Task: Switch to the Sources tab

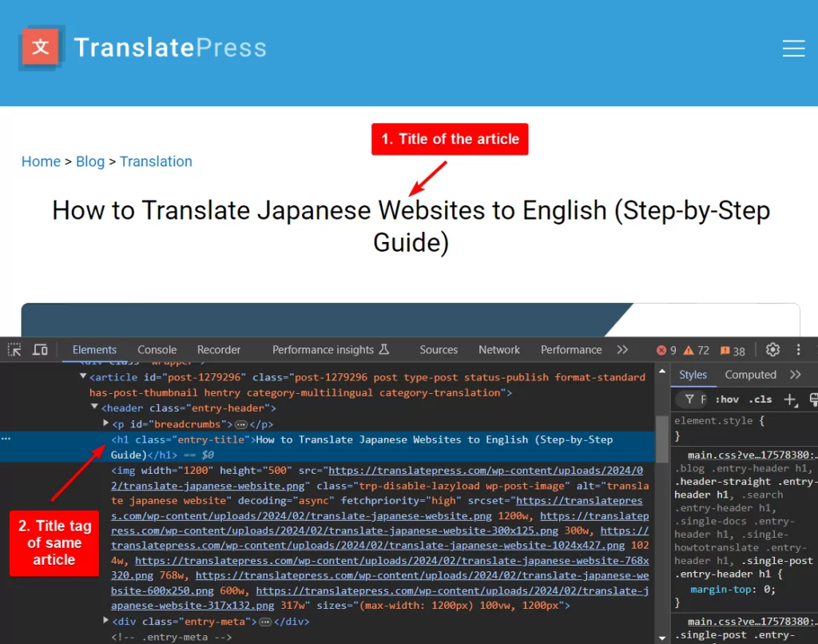Action: (439, 350)
